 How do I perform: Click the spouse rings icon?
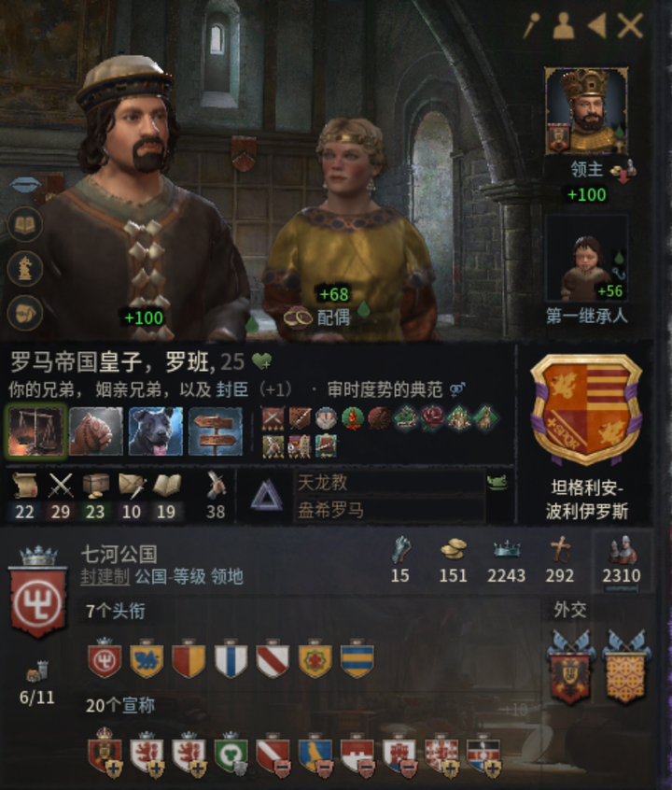coord(297,317)
